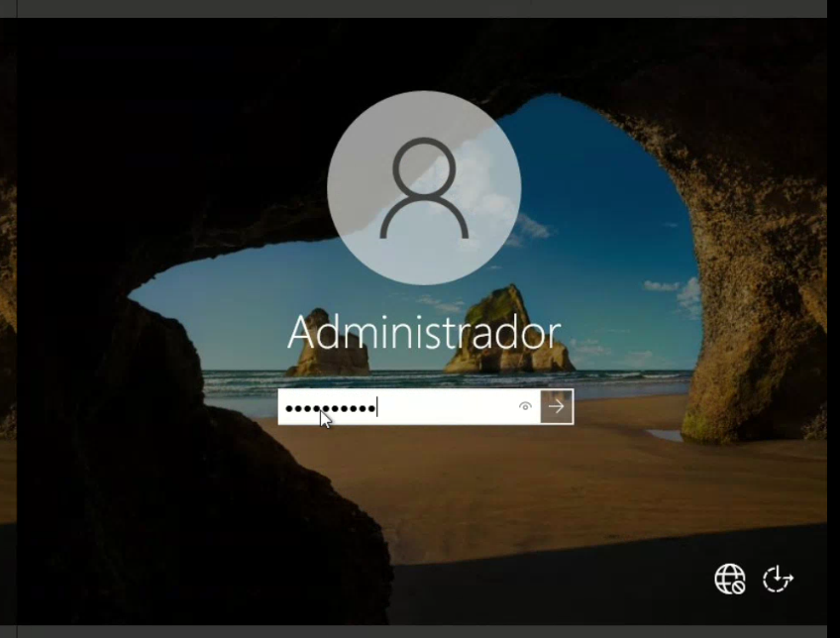Place cursor at end of masked password
This screenshot has height=638, width=840.
[x=377, y=406]
